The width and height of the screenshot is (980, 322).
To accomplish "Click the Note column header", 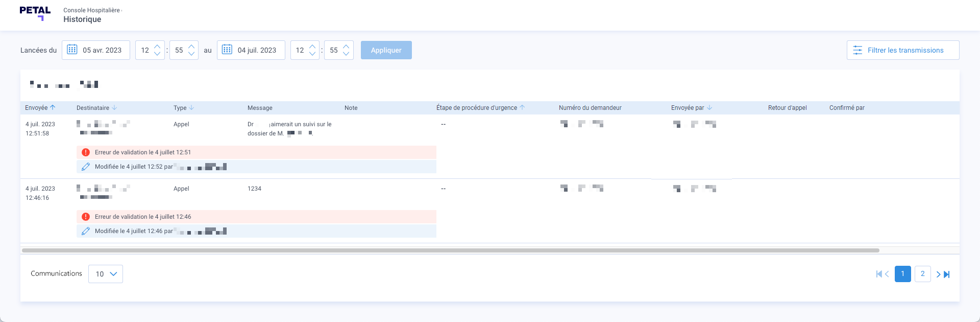I will (x=351, y=108).
